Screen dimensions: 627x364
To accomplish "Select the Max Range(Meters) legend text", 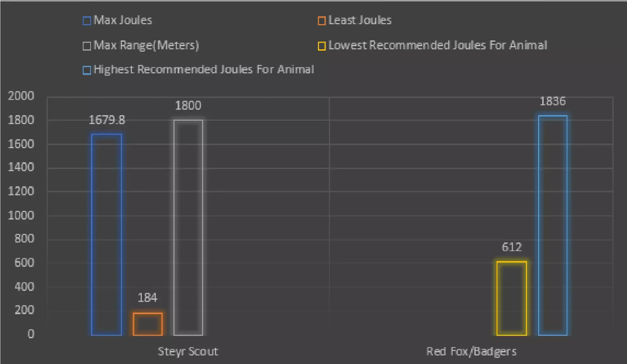I will tap(146, 45).
